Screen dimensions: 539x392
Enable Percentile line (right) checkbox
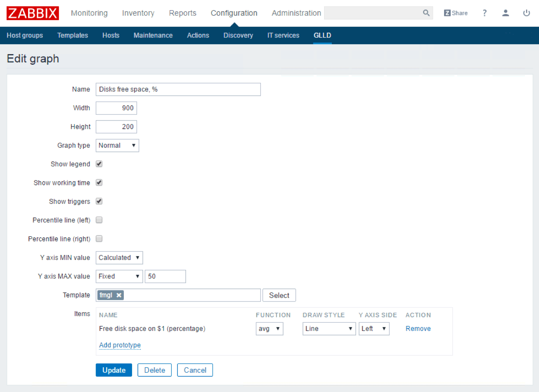pyautogui.click(x=99, y=239)
